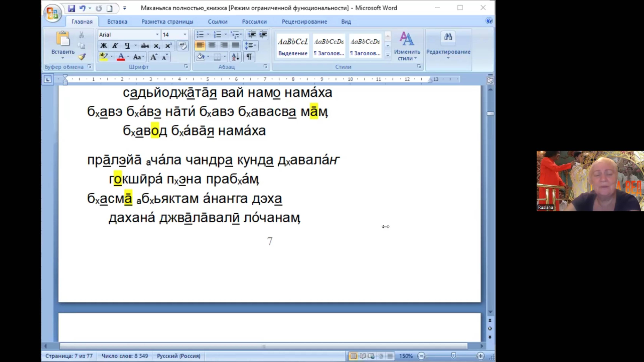Open the font size 14 dropdown

185,34
